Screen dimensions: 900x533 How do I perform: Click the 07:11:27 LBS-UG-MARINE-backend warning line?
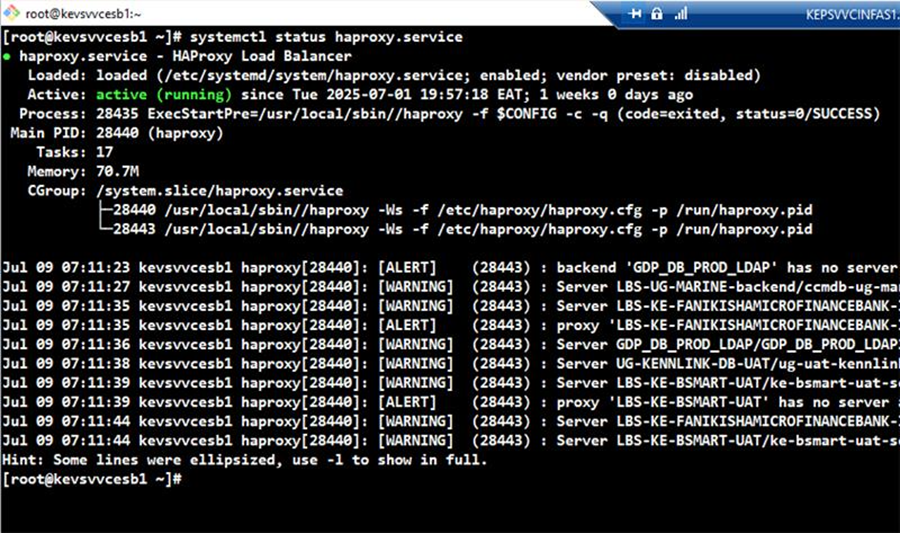pos(450,287)
